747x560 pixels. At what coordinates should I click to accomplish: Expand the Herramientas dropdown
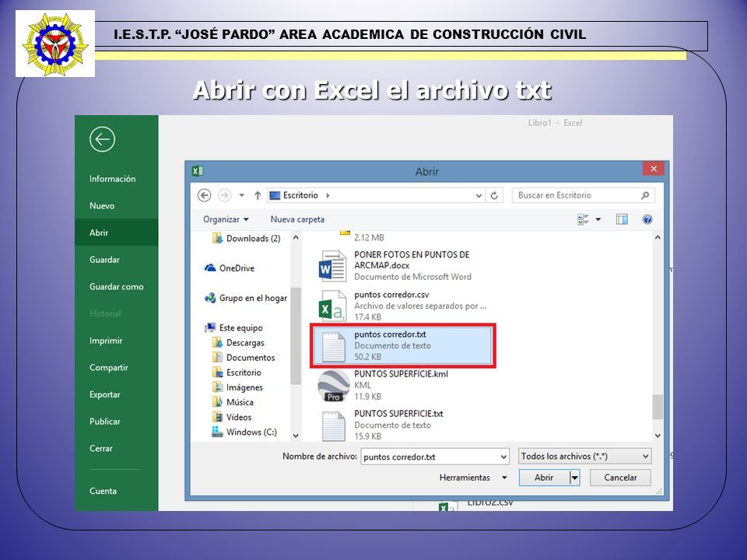point(504,478)
